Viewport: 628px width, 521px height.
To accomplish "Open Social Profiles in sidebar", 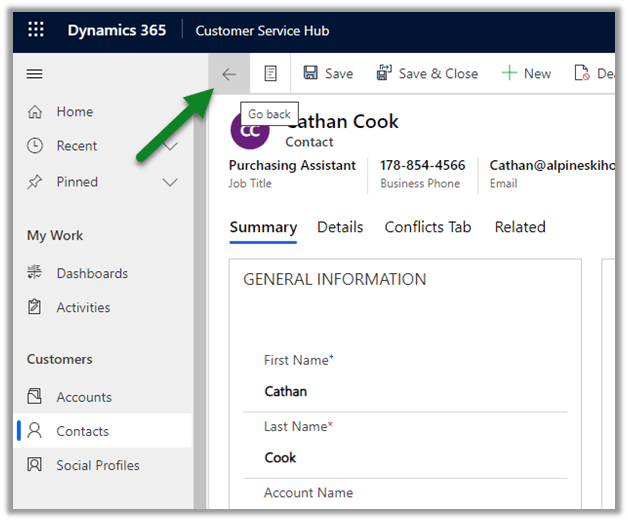I will tap(97, 465).
